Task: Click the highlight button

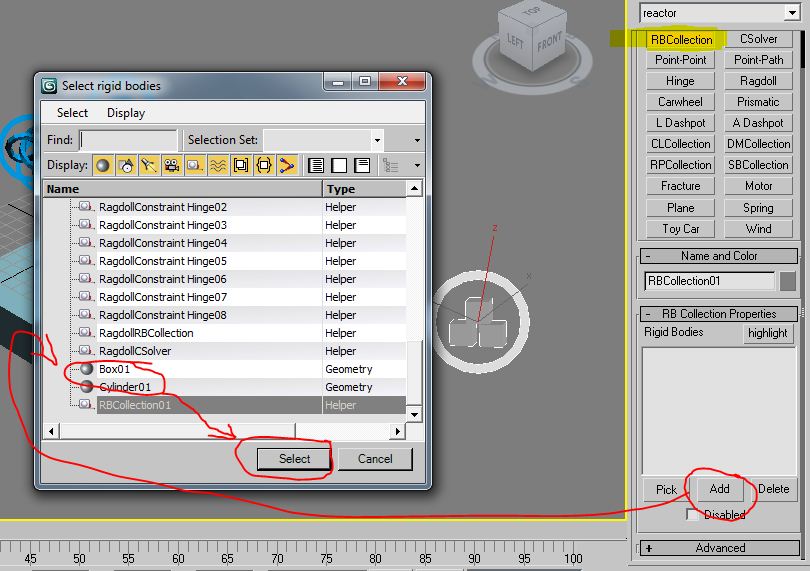Action: (767, 333)
